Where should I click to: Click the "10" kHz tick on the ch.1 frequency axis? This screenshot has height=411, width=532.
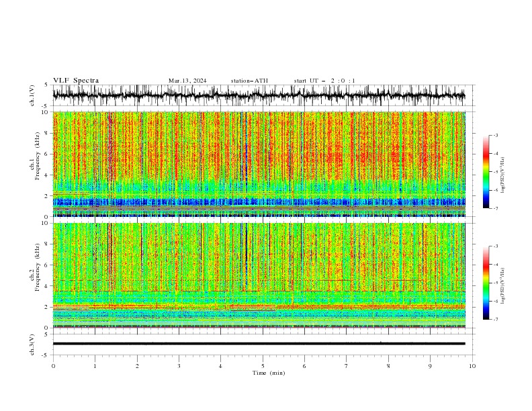pyautogui.click(x=46, y=112)
